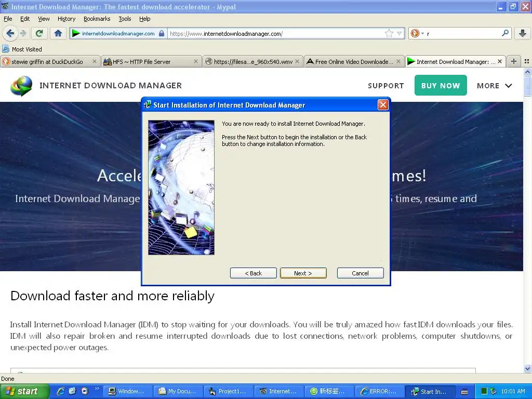This screenshot has width=532, height=399.
Task: Click the installer title bar IDM icon
Action: pos(147,105)
